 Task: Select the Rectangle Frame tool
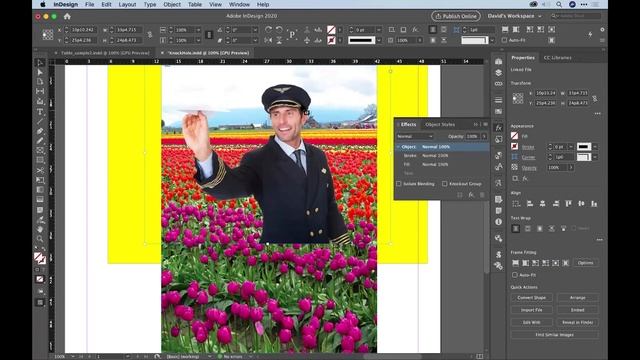pos(40,151)
